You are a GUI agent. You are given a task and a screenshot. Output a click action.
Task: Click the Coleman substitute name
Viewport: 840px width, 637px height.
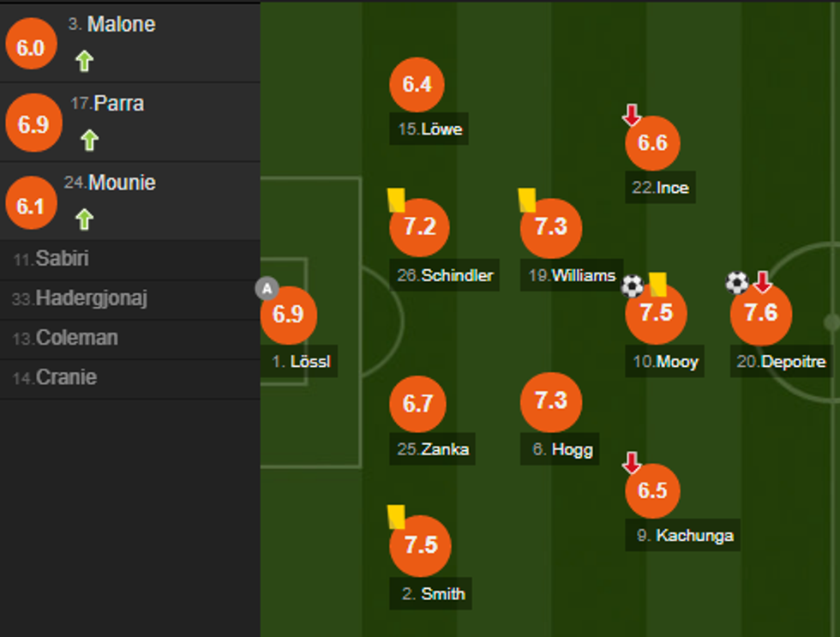tap(66, 338)
